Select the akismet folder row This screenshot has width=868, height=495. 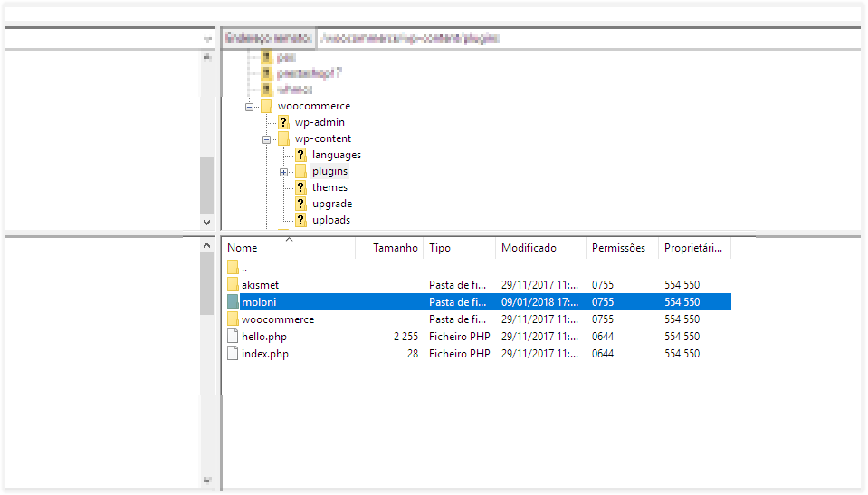click(479, 284)
